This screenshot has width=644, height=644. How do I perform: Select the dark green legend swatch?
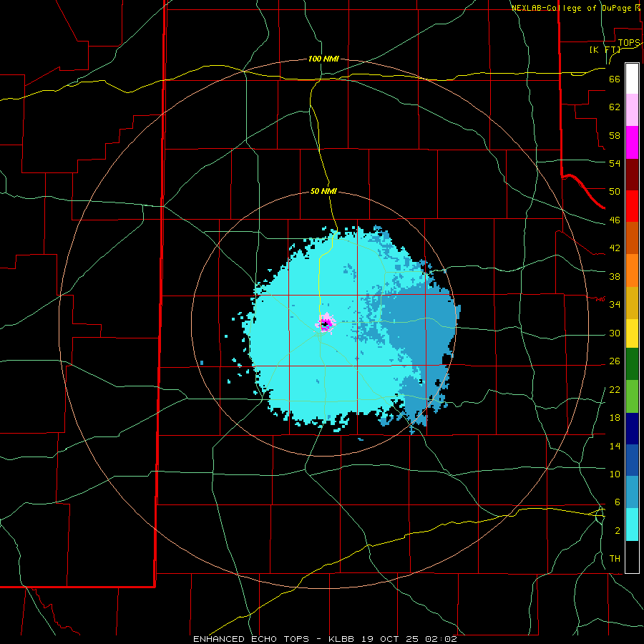point(632,364)
